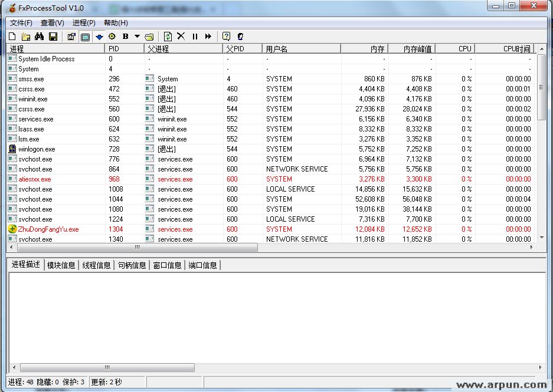This screenshot has width=553, height=392.
Task: Click the pause icon in toolbar
Action: point(195,37)
